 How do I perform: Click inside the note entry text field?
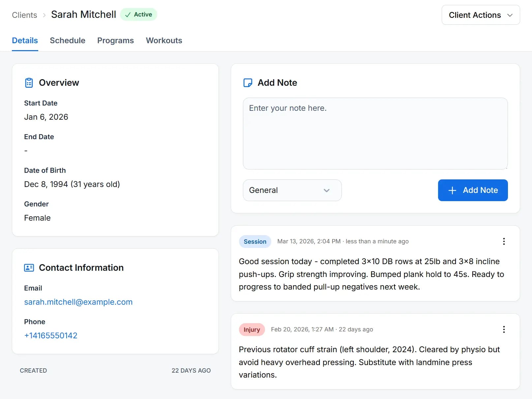[375, 133]
